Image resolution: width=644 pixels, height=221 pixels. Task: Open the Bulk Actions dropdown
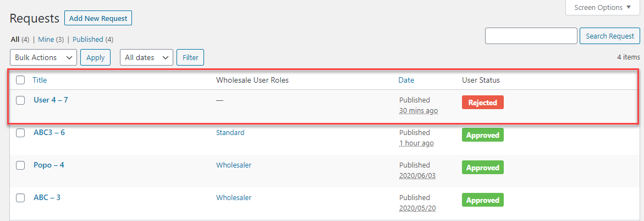(43, 57)
